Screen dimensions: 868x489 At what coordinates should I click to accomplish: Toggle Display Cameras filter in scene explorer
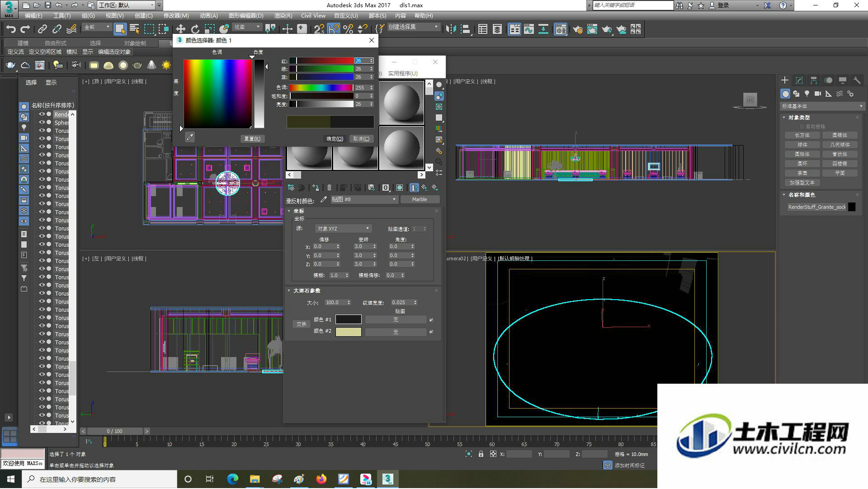coord(24,138)
